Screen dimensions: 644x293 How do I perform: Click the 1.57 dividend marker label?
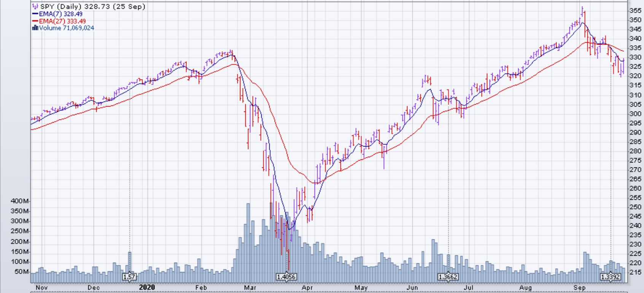coord(129,277)
